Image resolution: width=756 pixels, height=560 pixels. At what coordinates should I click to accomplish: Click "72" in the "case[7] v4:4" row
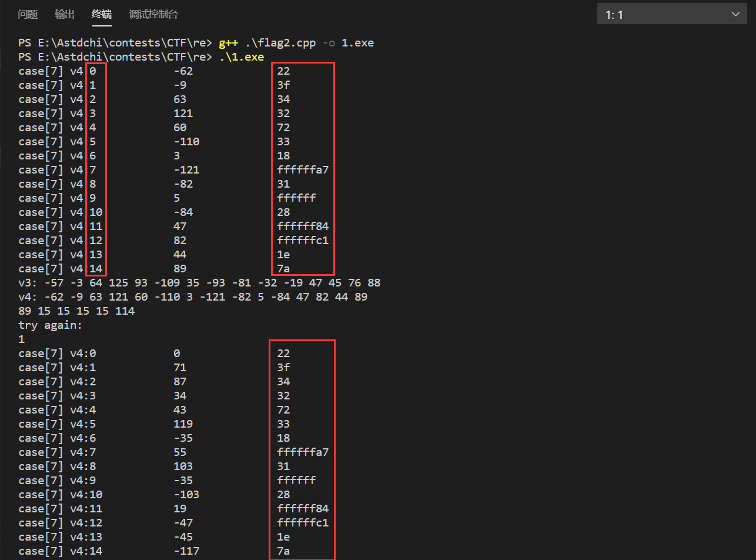click(x=283, y=410)
